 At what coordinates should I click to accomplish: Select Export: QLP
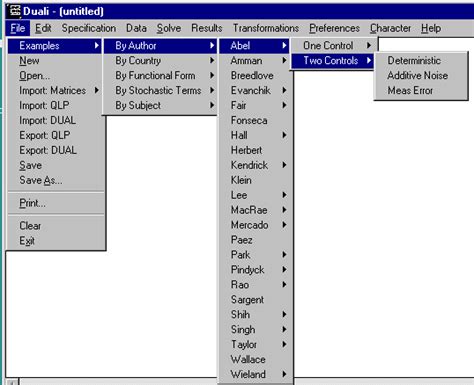click(55, 135)
